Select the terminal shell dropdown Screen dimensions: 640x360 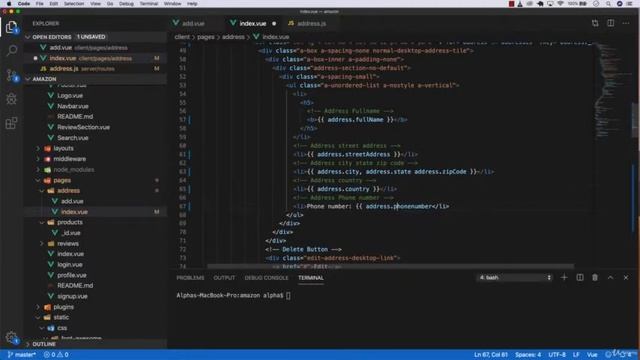(x=514, y=278)
